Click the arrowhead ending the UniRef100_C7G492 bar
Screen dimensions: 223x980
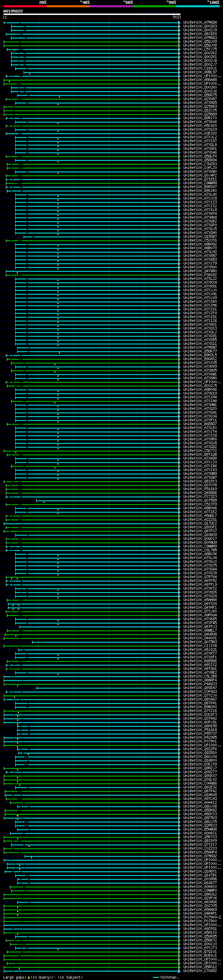click(179, 971)
